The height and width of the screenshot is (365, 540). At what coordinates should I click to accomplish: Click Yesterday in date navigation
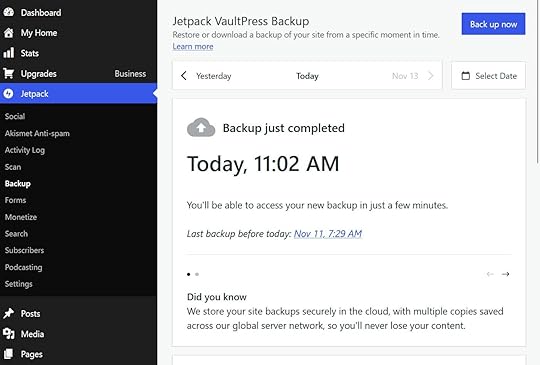(214, 76)
